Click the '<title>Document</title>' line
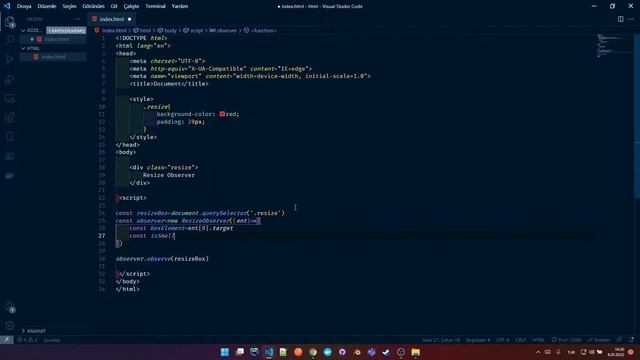Screen dimensions: 640x360 click(169, 84)
